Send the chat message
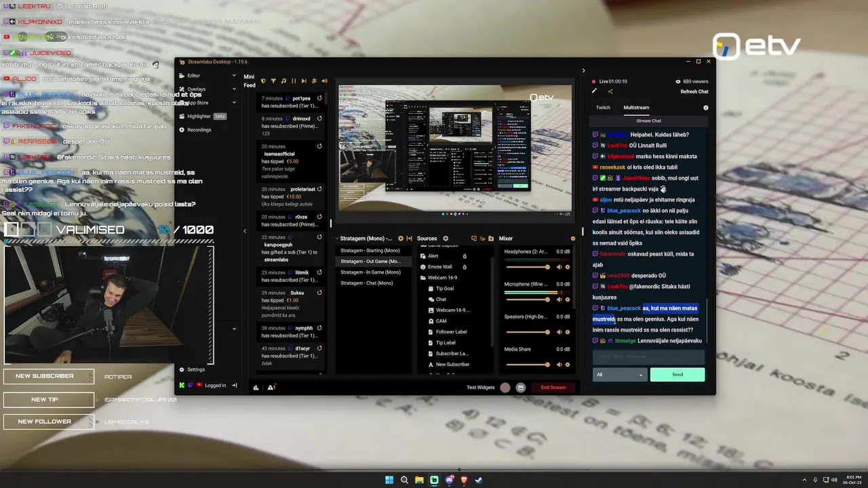The width and height of the screenshot is (868, 488). point(677,375)
